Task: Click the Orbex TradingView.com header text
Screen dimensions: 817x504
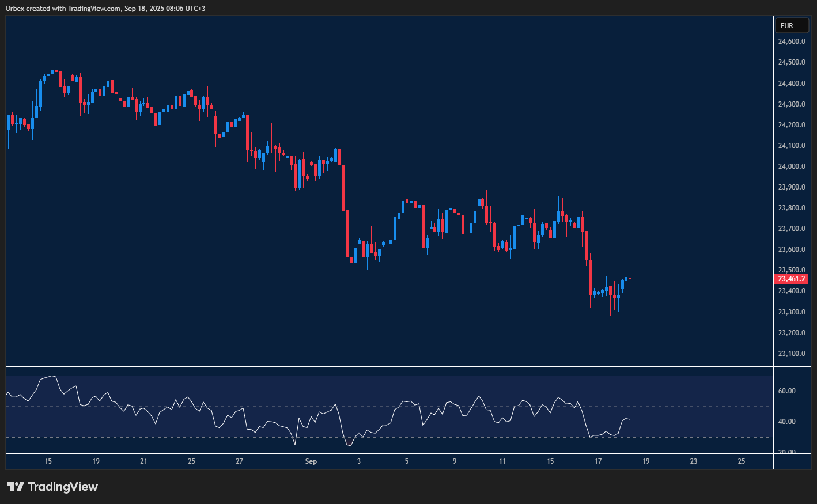Action: [105, 8]
